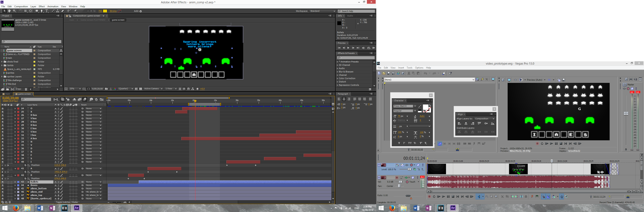
Task: Open Parent dropdown for layer 46 aliens_mid
Action: click(x=93, y=192)
